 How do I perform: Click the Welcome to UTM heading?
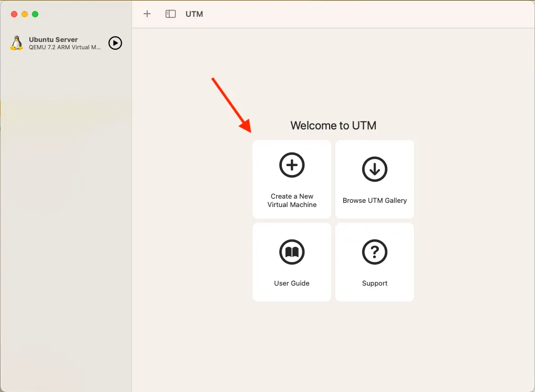coord(333,125)
